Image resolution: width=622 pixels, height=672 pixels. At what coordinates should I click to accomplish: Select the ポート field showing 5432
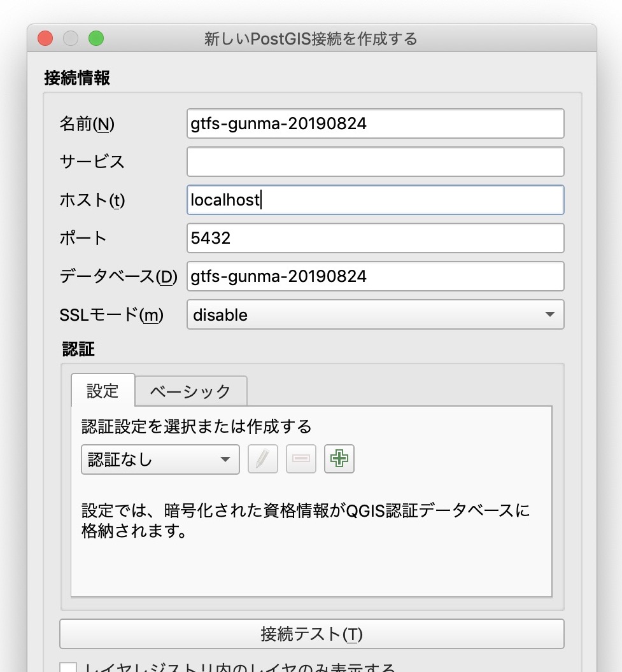[x=376, y=238]
